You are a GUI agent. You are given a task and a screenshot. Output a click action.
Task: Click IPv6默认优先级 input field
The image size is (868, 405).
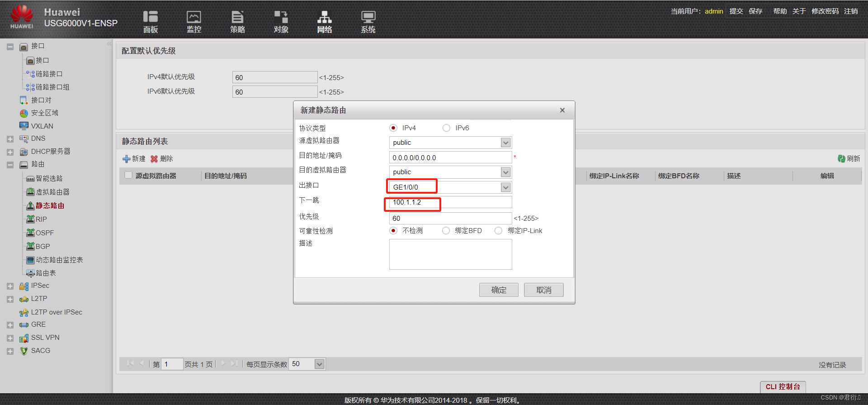point(275,92)
